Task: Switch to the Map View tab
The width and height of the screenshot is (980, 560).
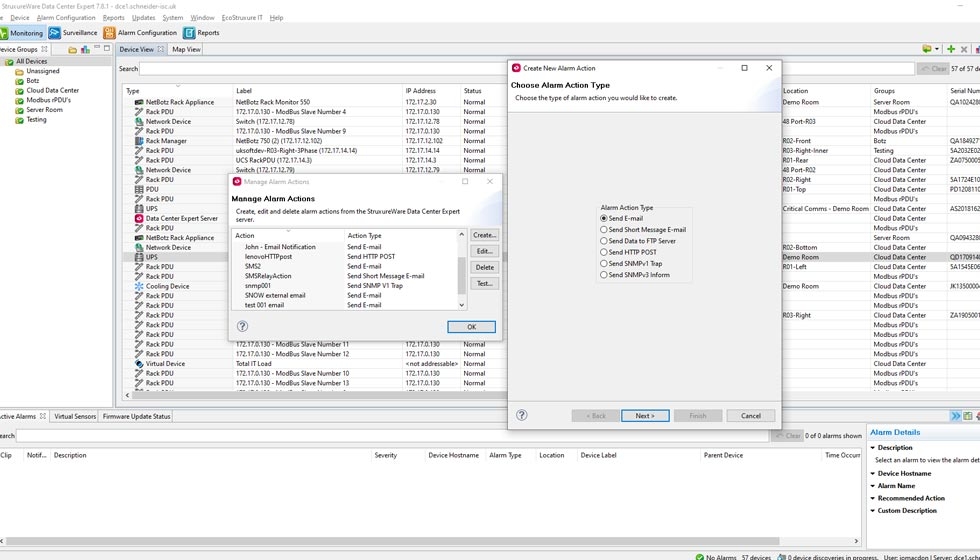Action: (186, 49)
